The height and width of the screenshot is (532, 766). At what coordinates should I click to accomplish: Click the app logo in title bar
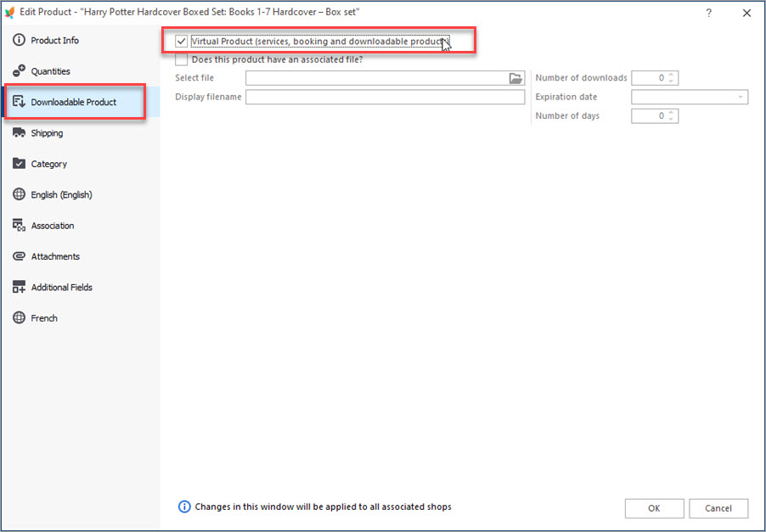[x=10, y=12]
